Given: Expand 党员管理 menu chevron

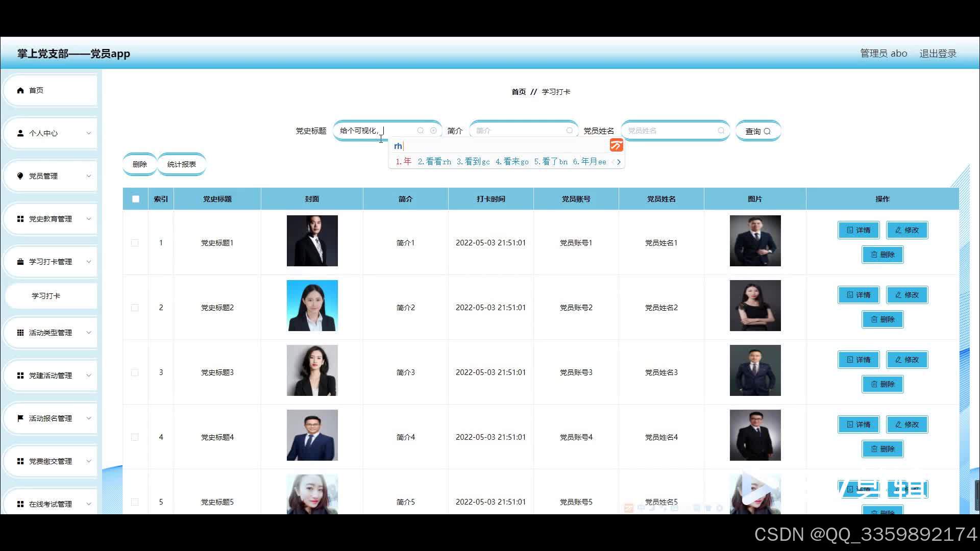Looking at the screenshot, I should [x=88, y=176].
